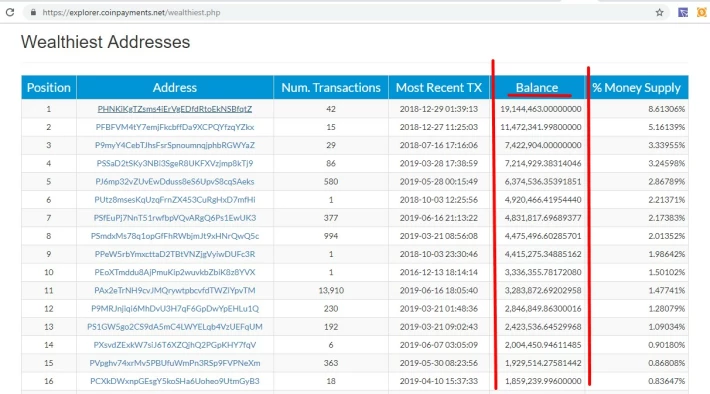Select balance value 7,214,929.38314046
Viewport: 710px width, 394px height.
click(x=543, y=163)
